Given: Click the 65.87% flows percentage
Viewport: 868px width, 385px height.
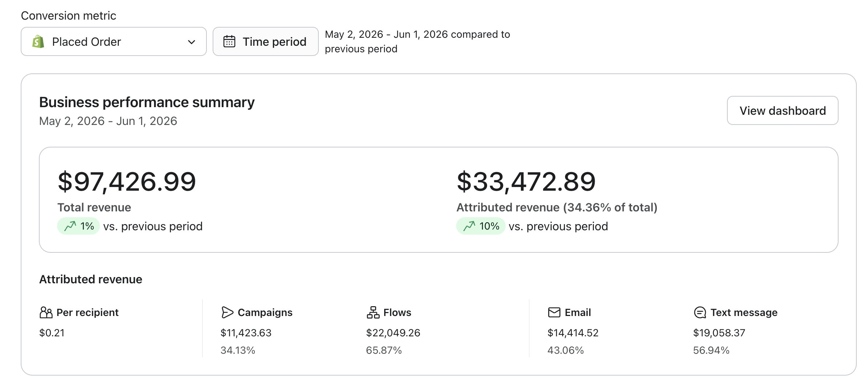Looking at the screenshot, I should pos(384,350).
